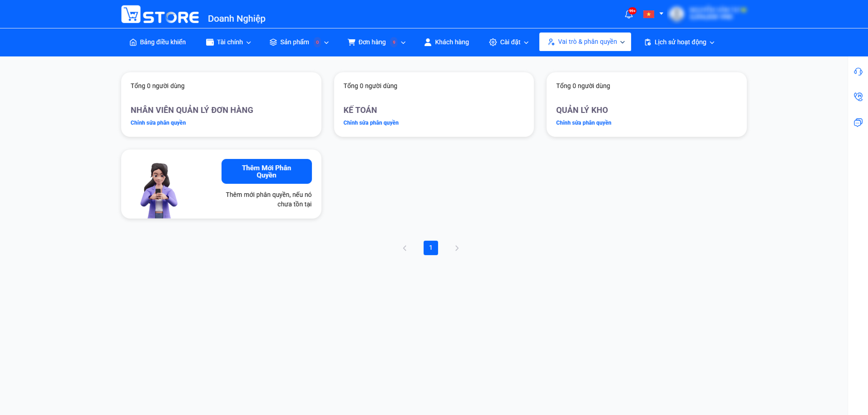Open the notifications bell icon
Screen dimensions: 868x415
[x=628, y=14]
